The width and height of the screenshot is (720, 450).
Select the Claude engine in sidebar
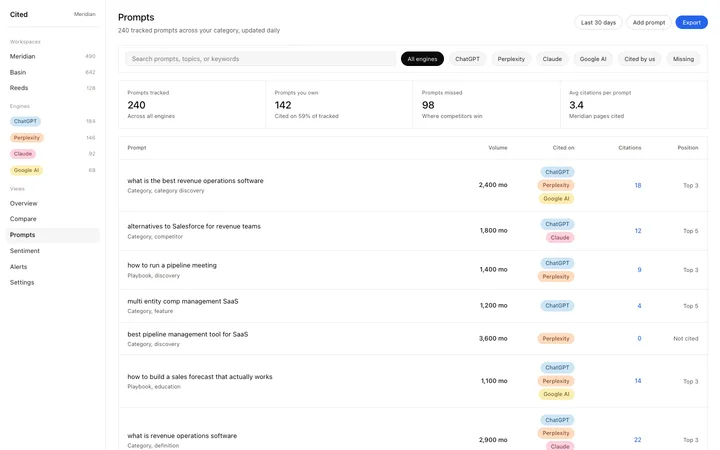[x=23, y=154]
